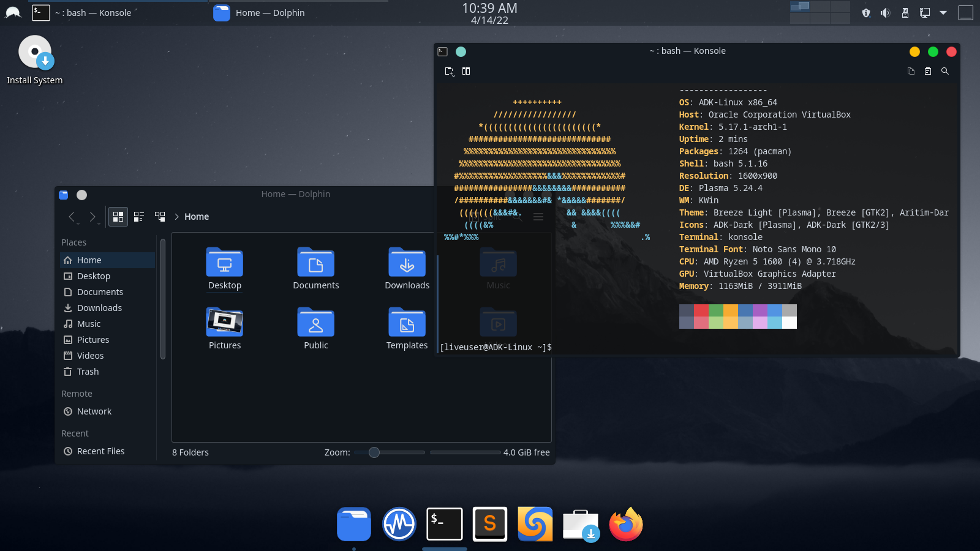Screen dimensions: 980x551
Task: Launch Sublime Text from the dock
Action: (x=490, y=524)
